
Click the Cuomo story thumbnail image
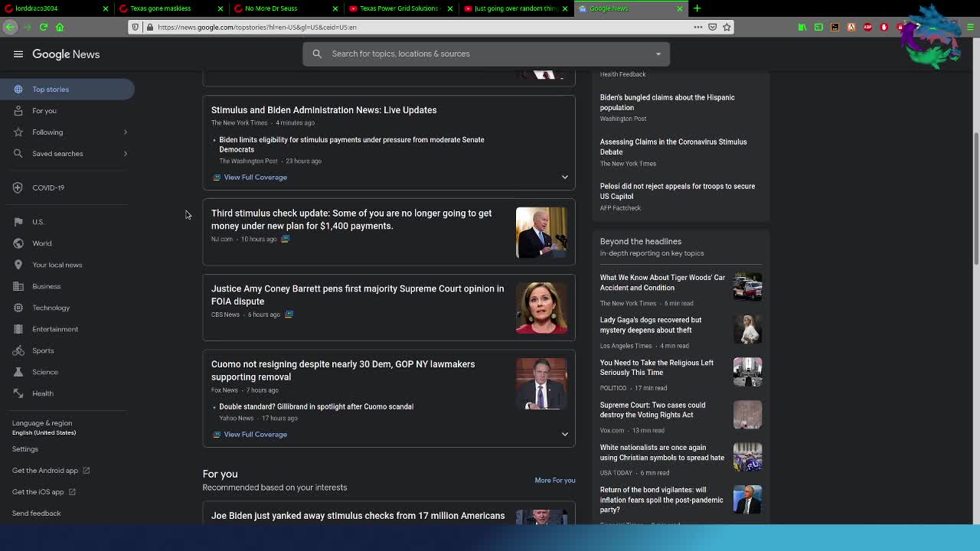click(541, 383)
